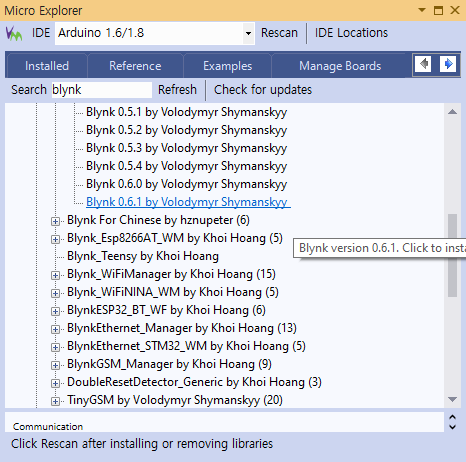
Task: Expand DoubleResetDetector_Generic by Khoi Hoang
Action: click(55, 383)
